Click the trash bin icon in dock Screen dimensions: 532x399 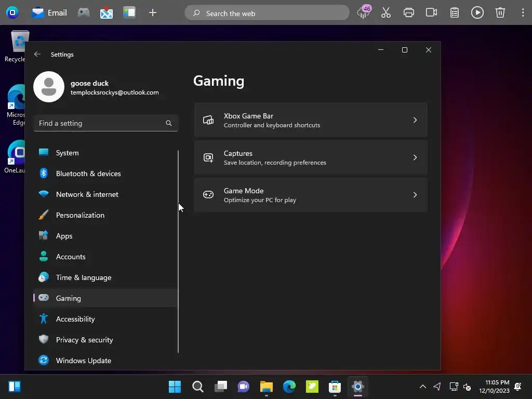point(500,13)
